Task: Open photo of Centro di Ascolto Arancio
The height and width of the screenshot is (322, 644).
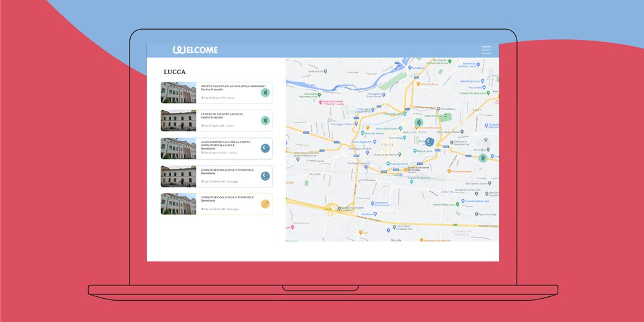Action: [178, 120]
